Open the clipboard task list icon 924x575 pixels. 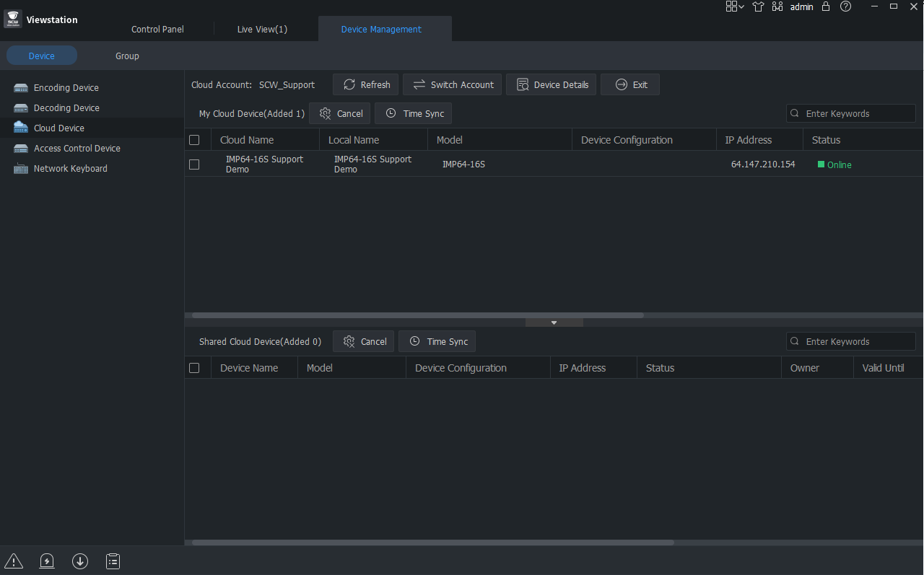tap(113, 561)
